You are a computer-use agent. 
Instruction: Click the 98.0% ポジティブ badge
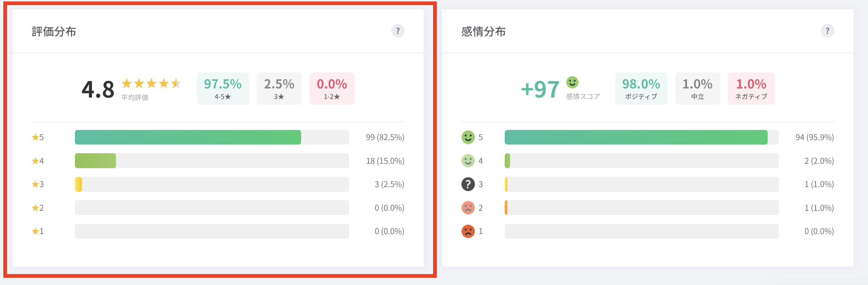(x=641, y=88)
